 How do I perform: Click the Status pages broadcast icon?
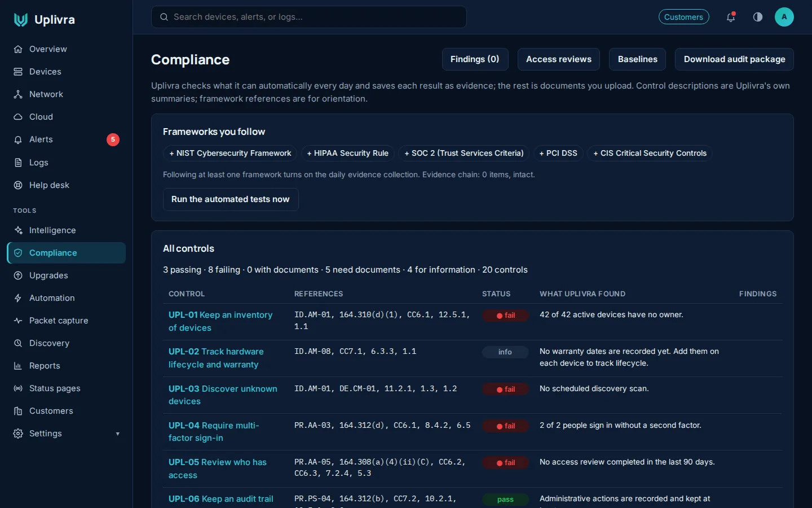tap(18, 388)
